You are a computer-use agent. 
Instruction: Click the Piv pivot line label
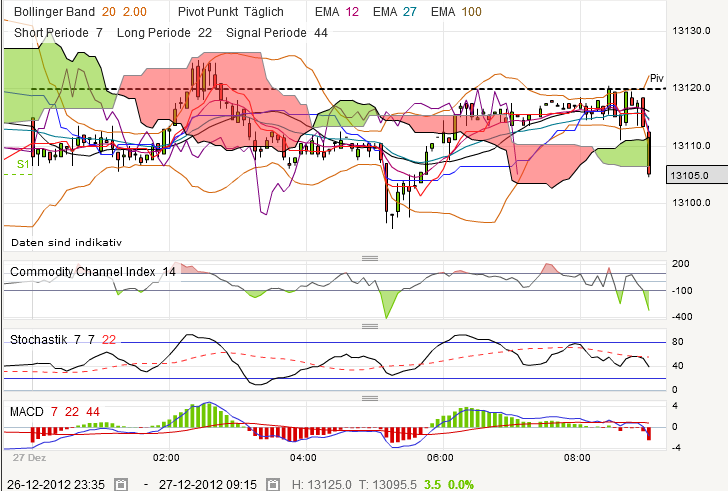tap(656, 78)
